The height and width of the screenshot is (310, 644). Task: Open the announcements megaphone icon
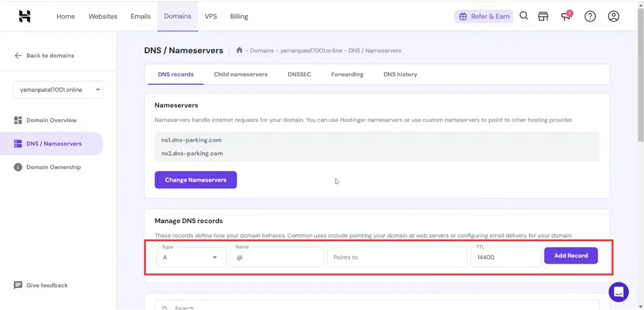click(x=566, y=16)
